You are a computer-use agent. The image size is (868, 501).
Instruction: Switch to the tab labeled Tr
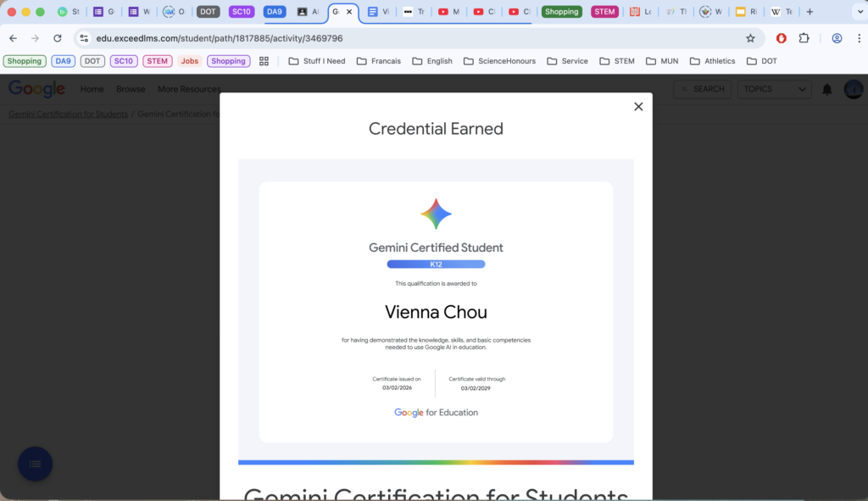pos(414,12)
